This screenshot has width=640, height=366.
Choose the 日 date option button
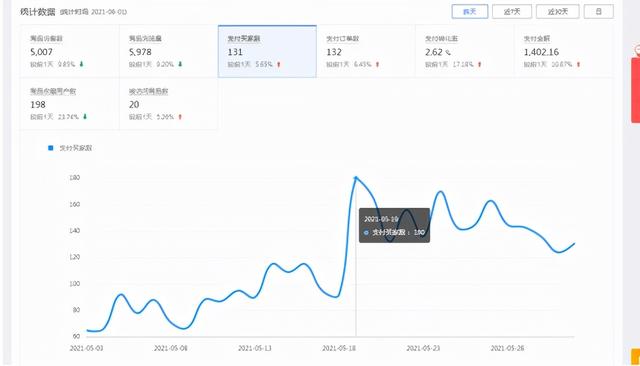tap(598, 11)
